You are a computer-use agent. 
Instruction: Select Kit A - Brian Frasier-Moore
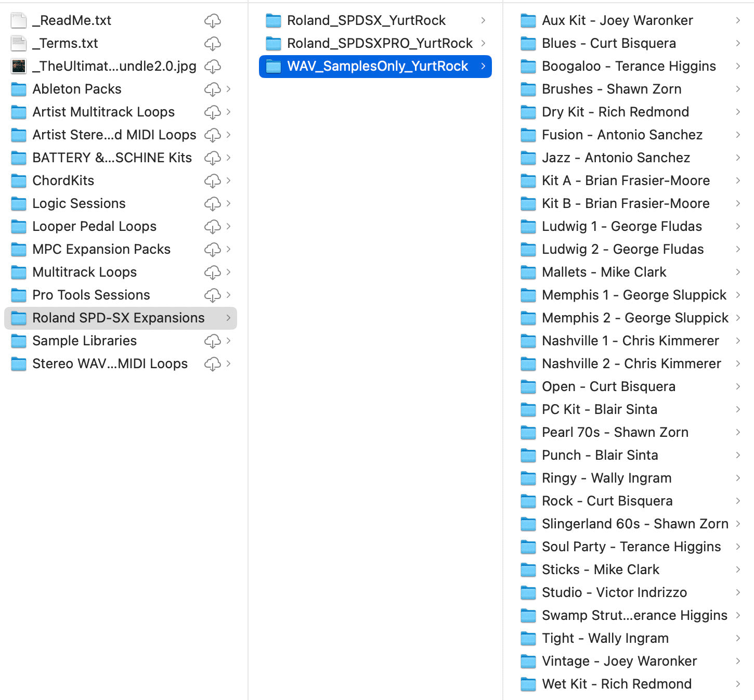coord(630,180)
